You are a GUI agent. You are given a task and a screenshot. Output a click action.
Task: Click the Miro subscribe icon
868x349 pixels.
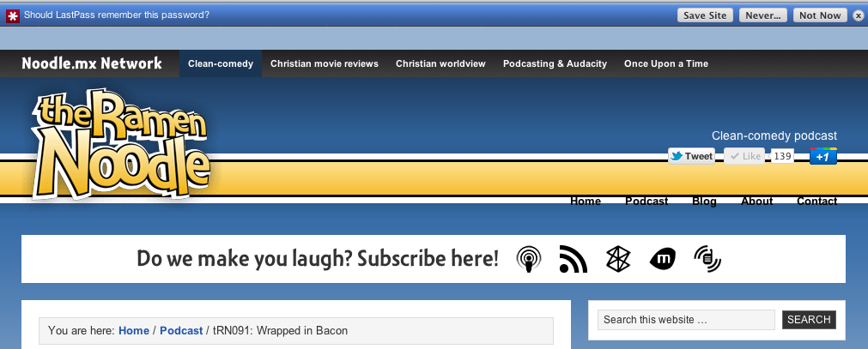662,259
